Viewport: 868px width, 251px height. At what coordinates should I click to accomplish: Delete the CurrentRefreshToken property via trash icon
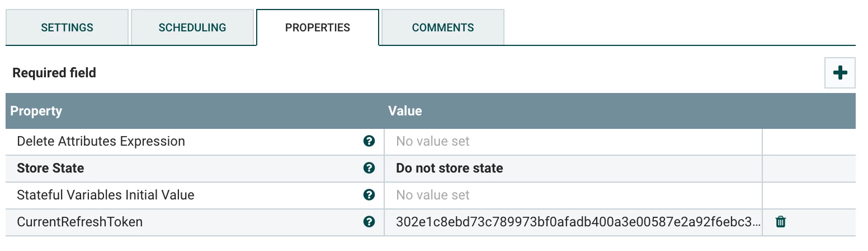(x=781, y=222)
